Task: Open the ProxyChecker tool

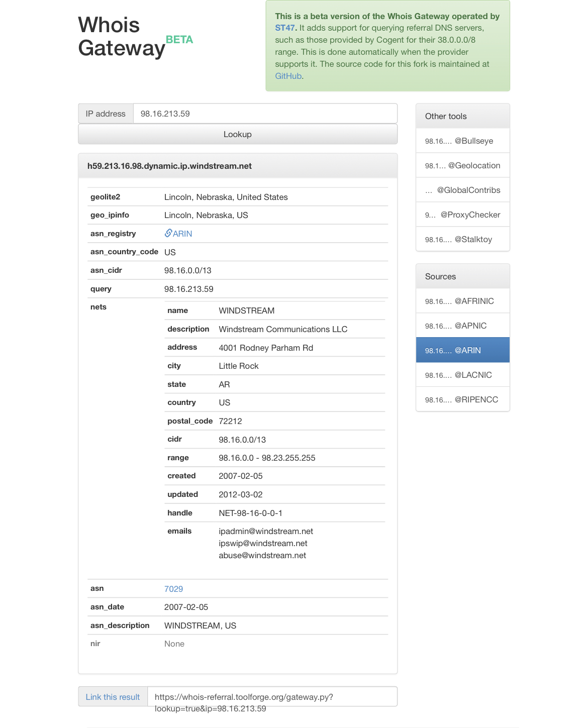Action: (463, 215)
